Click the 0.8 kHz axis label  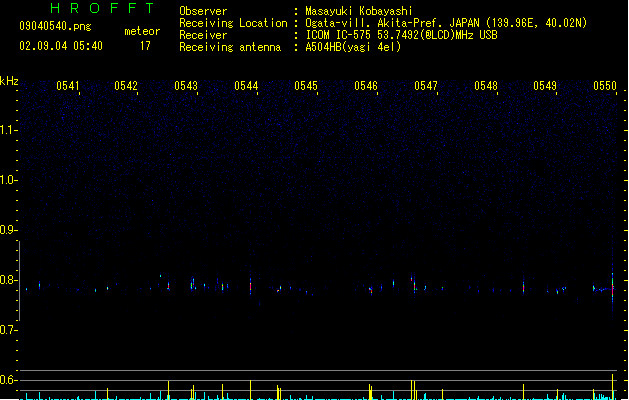coord(8,280)
